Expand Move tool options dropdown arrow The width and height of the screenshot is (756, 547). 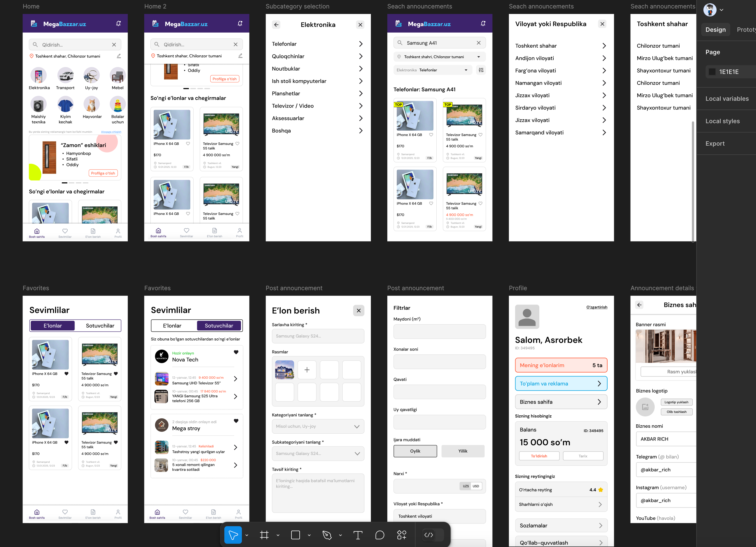(247, 535)
